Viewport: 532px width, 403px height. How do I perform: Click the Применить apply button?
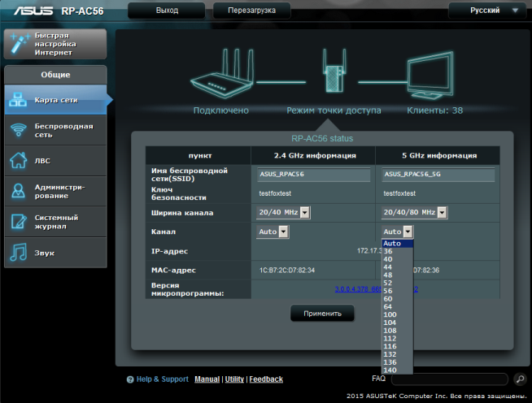click(322, 314)
